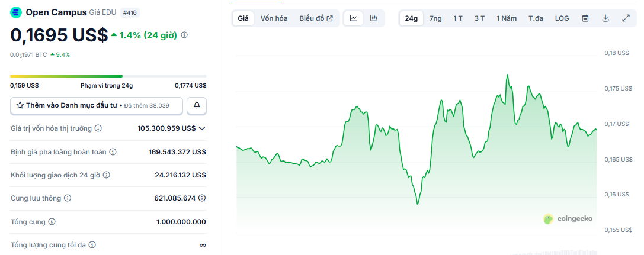Screen dimensions: 644x255
Task: Show info for Giá trị vốn hóa thị trường
Action: point(98,128)
